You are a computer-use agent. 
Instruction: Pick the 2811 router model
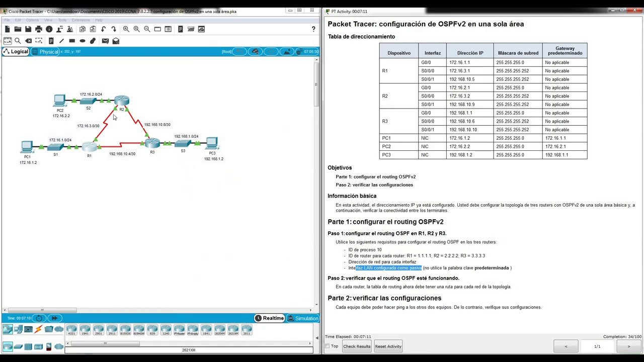[247, 330]
